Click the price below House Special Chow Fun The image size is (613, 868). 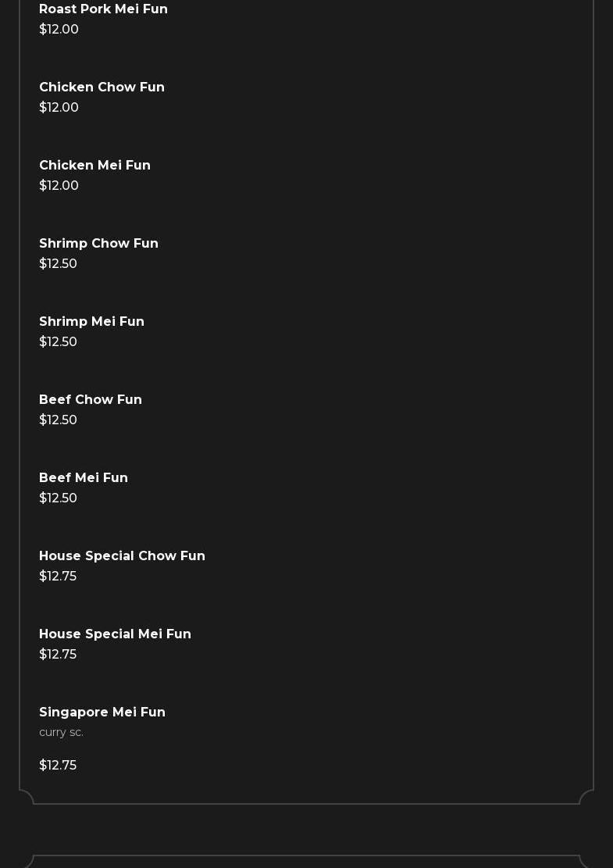coord(58,577)
